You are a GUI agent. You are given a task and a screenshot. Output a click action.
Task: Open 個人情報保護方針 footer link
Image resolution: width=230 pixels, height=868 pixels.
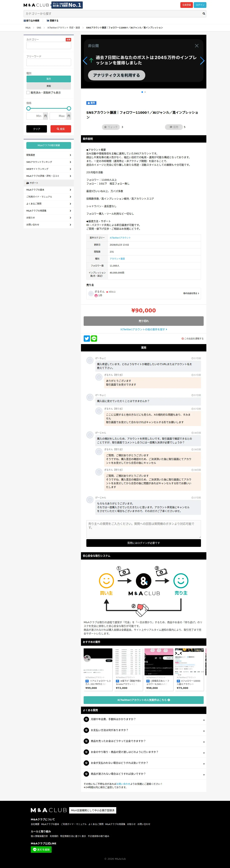click(x=39, y=836)
